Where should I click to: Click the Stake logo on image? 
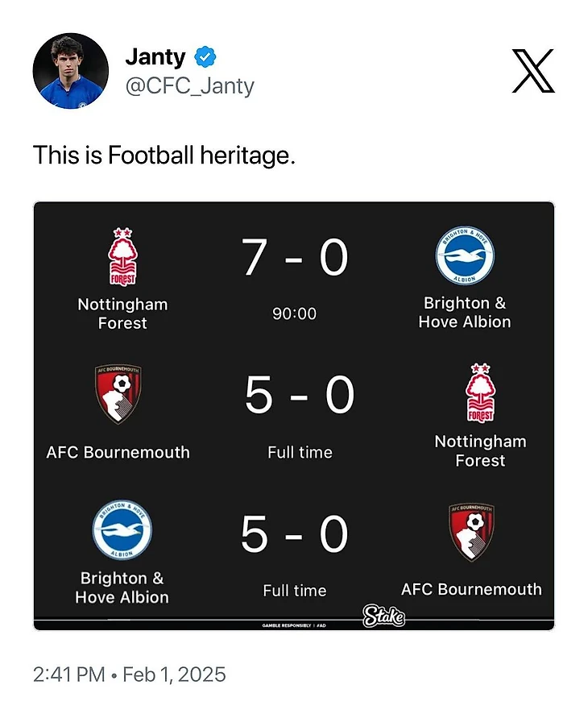[383, 616]
